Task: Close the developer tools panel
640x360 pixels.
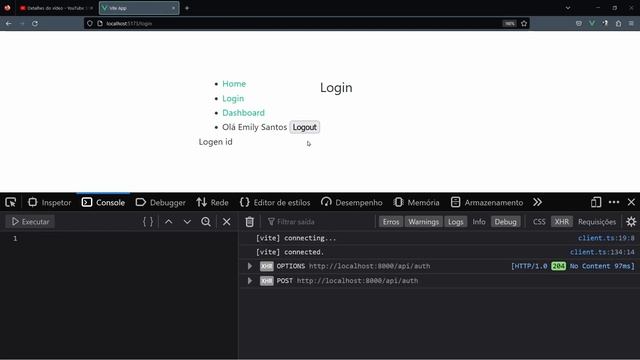Action: tap(631, 202)
